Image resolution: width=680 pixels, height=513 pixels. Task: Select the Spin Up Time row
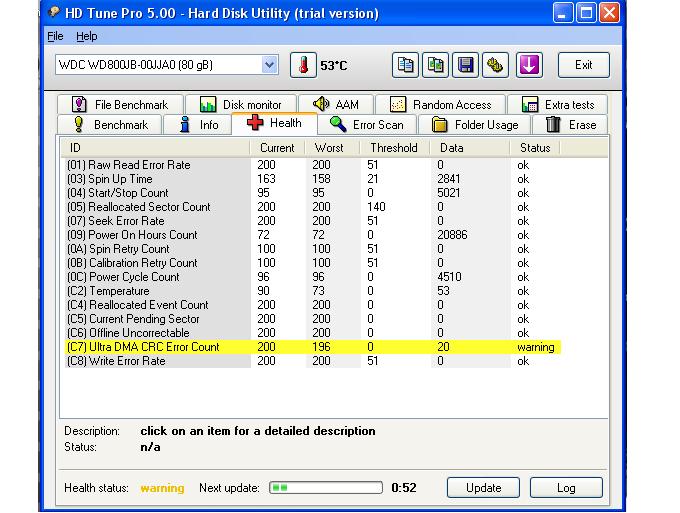tap(313, 179)
